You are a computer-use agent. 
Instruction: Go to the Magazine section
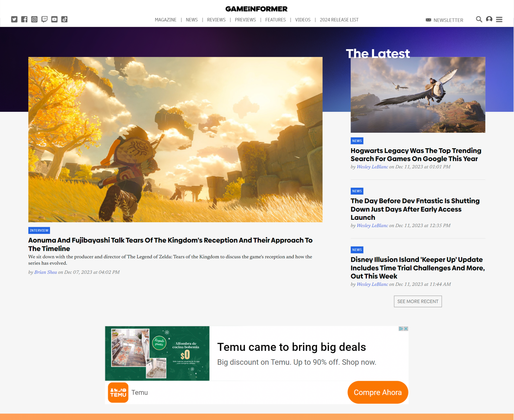pos(165,20)
